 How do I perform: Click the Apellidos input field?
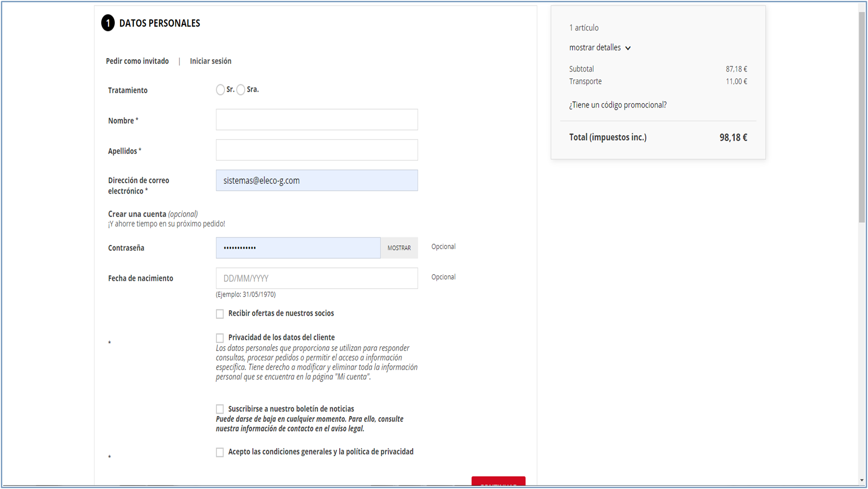click(x=317, y=150)
